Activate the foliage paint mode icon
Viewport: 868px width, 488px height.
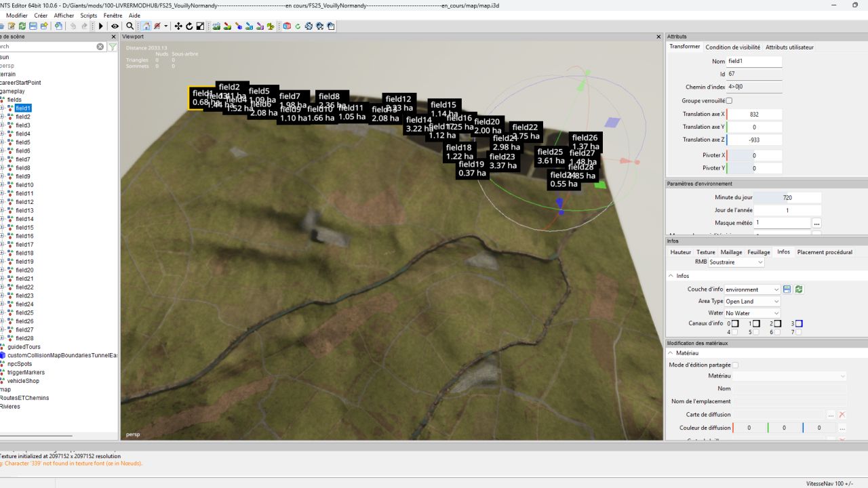pos(238,26)
